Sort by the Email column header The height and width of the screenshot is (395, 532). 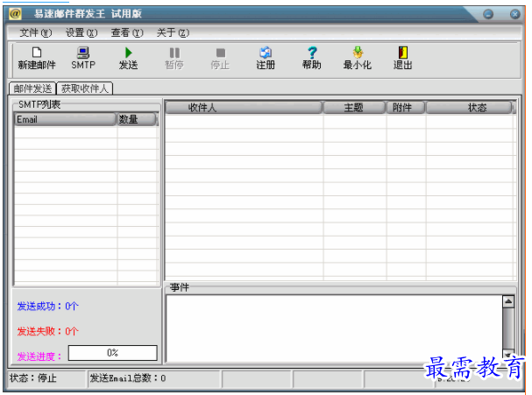[65, 119]
